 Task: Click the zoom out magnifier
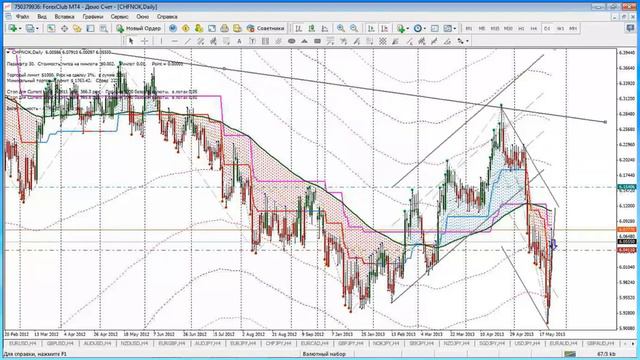tap(354, 28)
